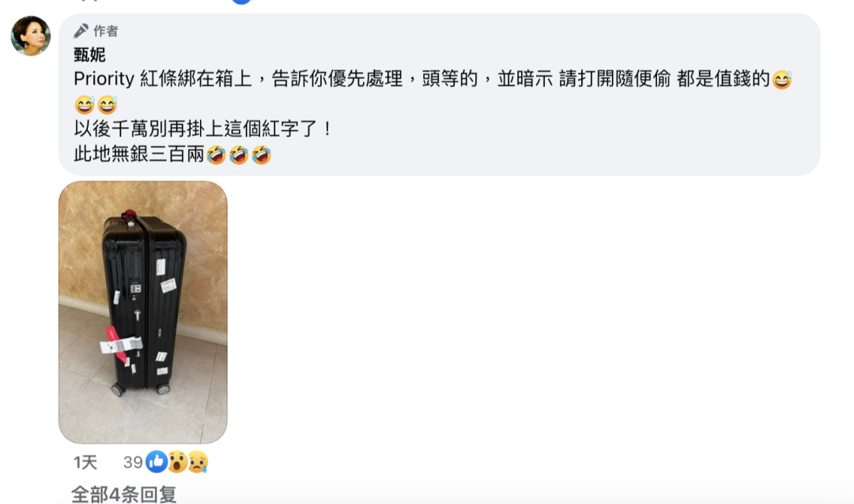Click the sad crying reaction icon
Screen dimensions: 854x504
pos(198,462)
